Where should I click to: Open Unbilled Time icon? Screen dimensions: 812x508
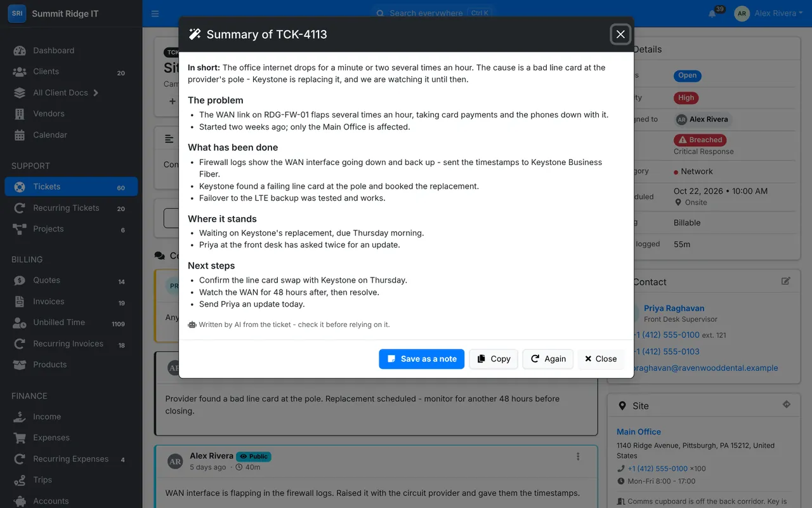[x=20, y=323]
